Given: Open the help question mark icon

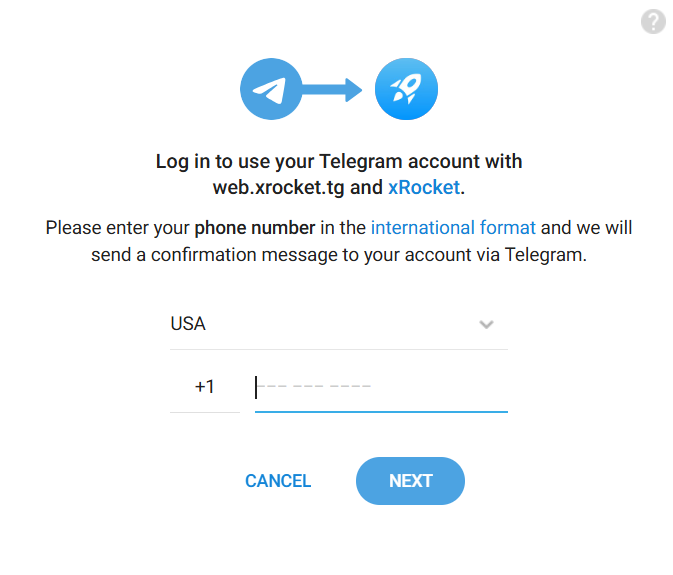Looking at the screenshot, I should pos(653,22).
